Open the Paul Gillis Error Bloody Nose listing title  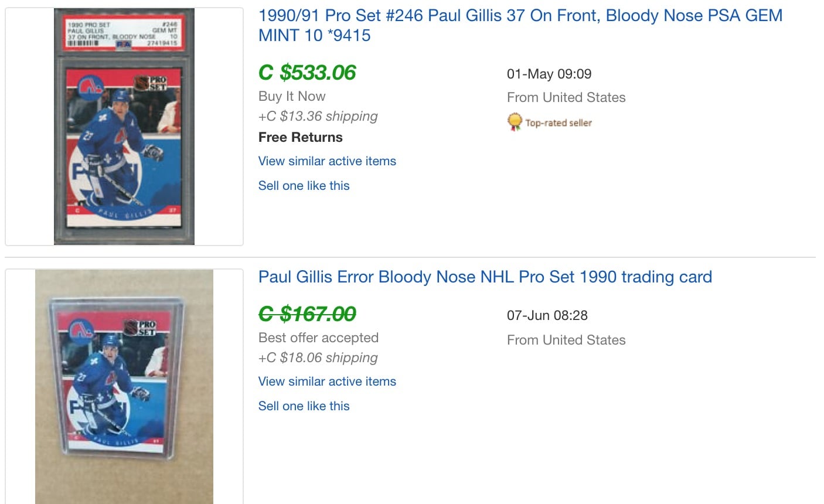point(485,277)
